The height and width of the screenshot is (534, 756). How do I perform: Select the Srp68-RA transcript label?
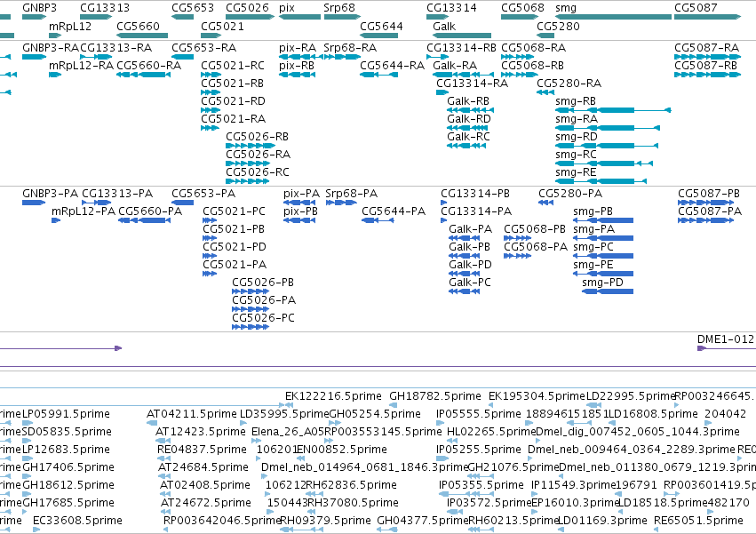(350, 48)
